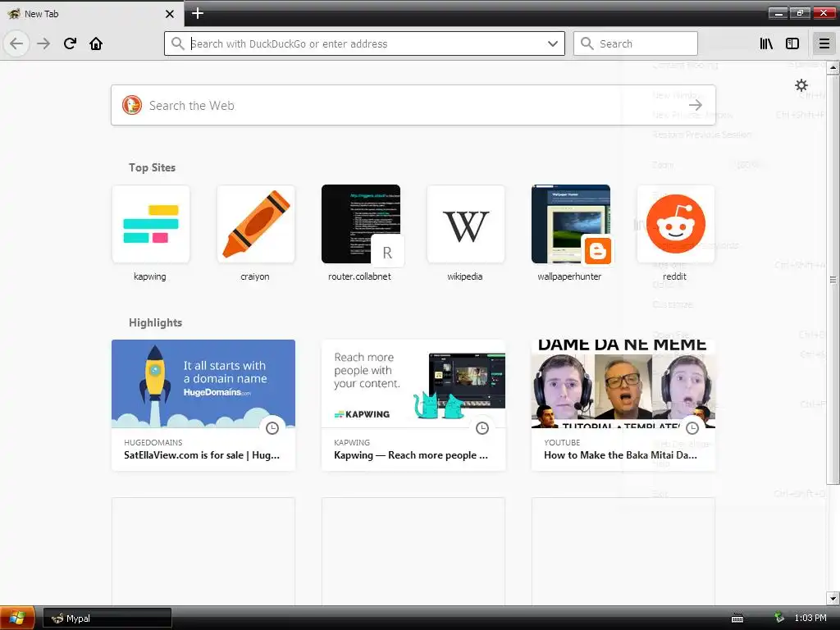The image size is (840, 630).
Task: Open new tab page settings gear
Action: (x=801, y=85)
